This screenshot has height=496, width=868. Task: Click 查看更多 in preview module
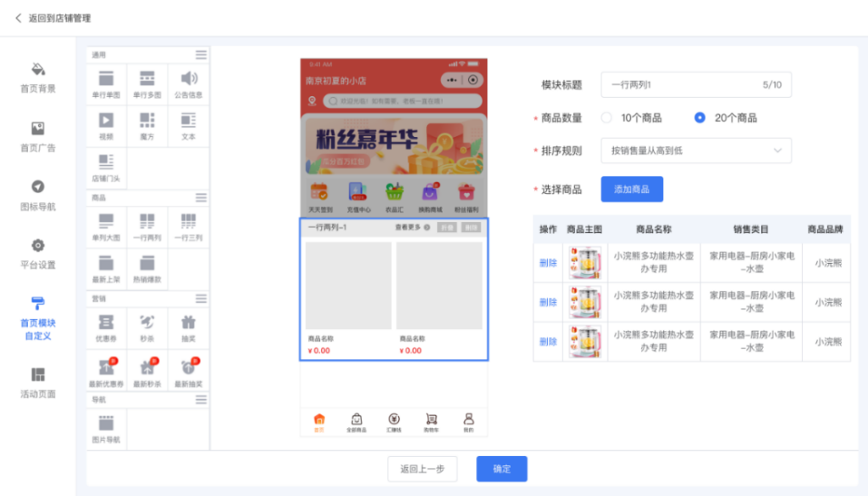pos(413,228)
